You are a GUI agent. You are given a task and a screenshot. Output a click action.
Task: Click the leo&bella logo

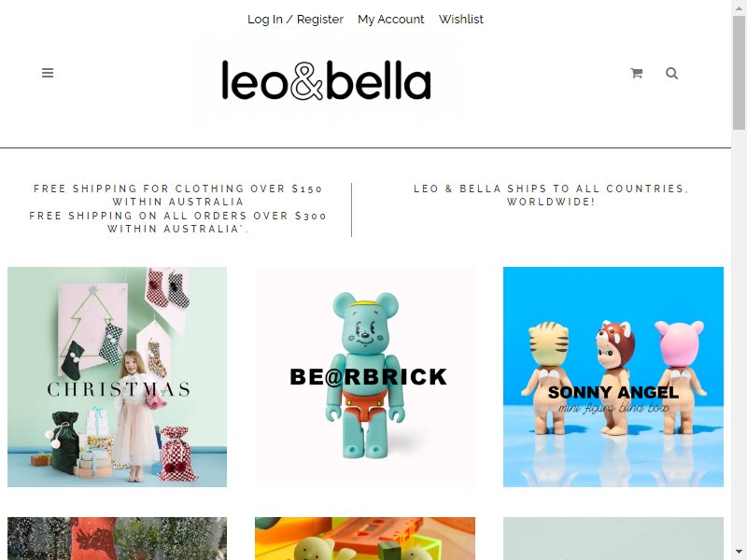326,80
